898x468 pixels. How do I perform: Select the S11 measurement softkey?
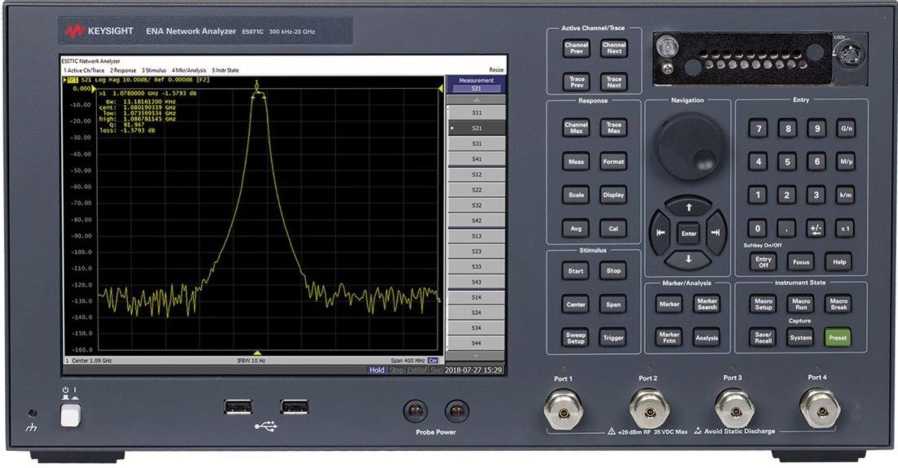(x=475, y=114)
